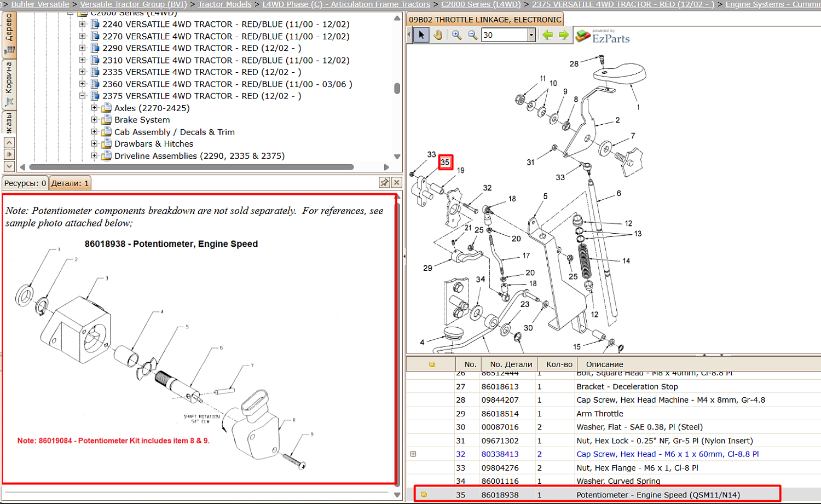Open the Buhler Versatile breadcrumb link
Screen dimensions: 821x504
(x=40, y=4)
